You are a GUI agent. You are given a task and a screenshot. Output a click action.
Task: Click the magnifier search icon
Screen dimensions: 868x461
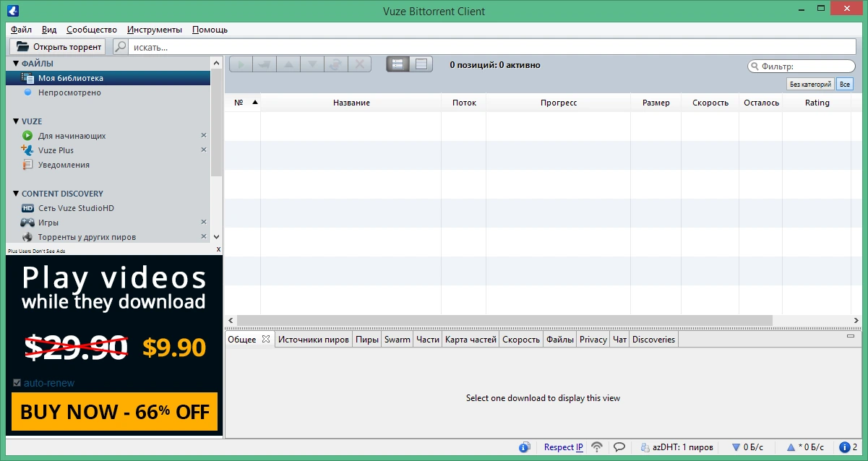coord(121,47)
